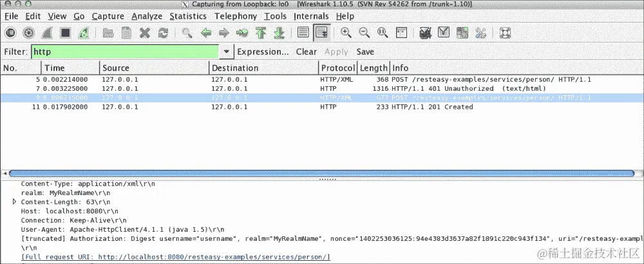Click the display filter field containing http
The width and height of the screenshot is (644, 264).
tap(125, 52)
